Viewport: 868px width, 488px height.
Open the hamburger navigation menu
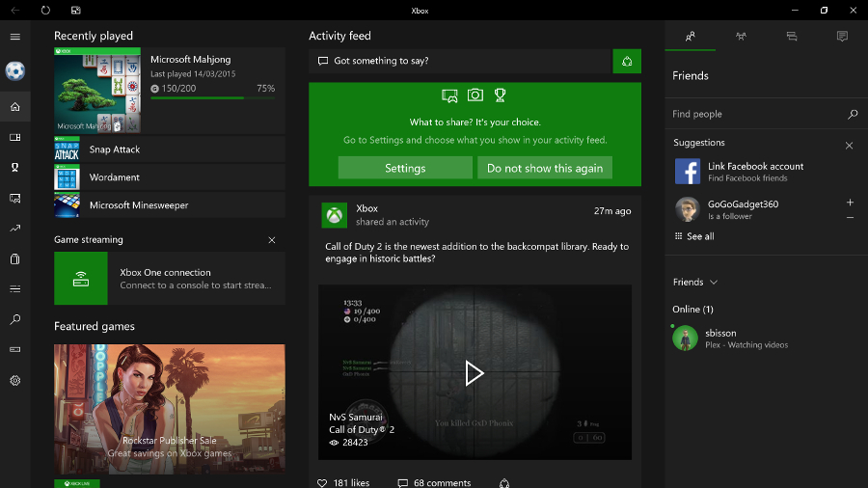pos(14,37)
